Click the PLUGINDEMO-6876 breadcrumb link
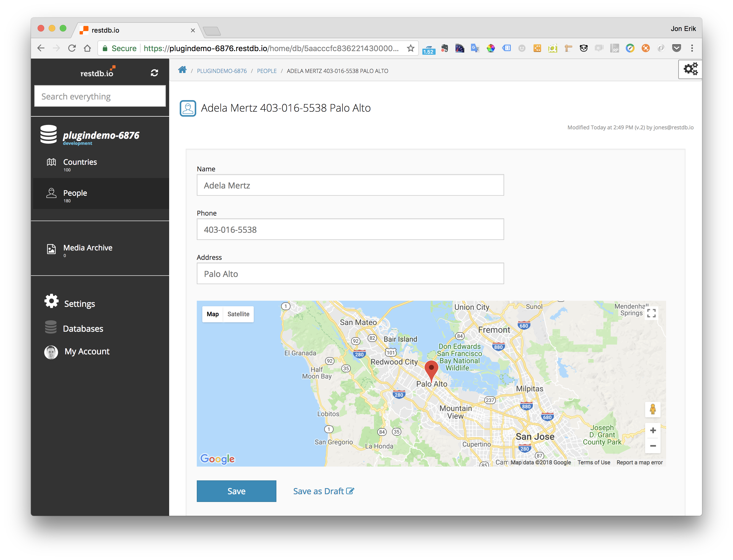This screenshot has width=733, height=560. coord(222,70)
